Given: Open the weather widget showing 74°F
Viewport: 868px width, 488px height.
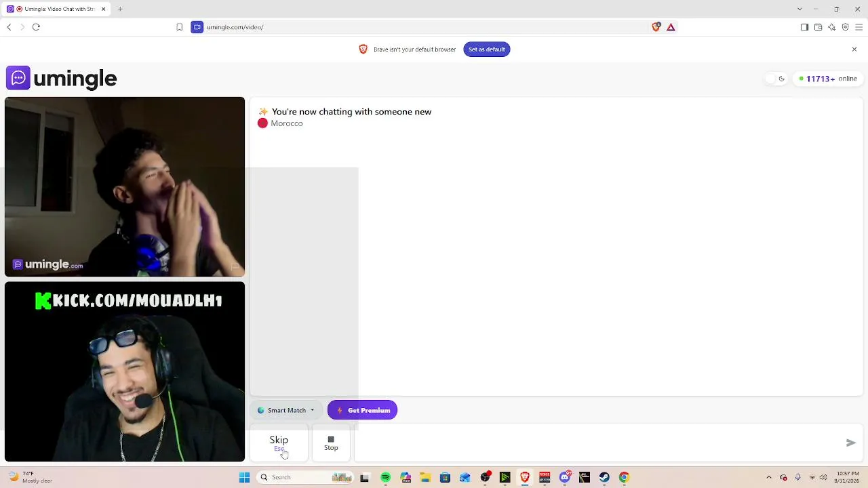Looking at the screenshot, I should pos(30,477).
